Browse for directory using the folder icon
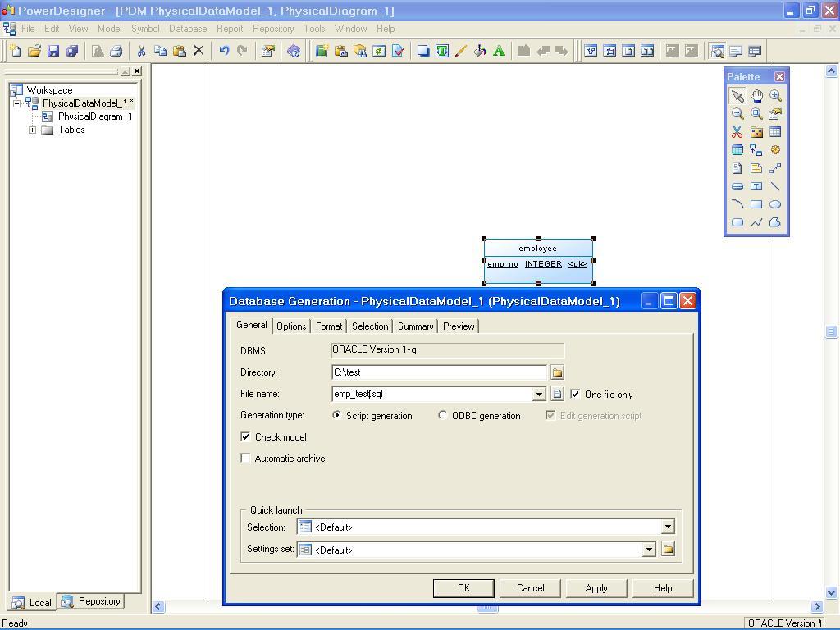 (557, 372)
